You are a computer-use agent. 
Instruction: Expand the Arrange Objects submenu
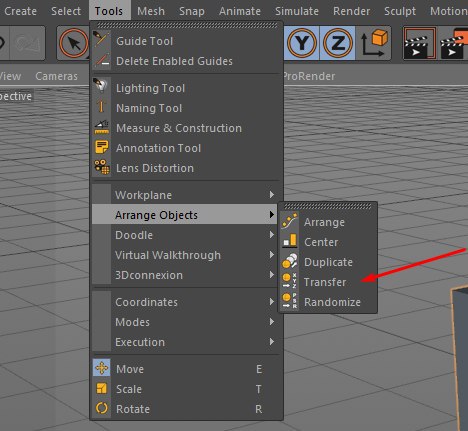pyautogui.click(x=184, y=214)
